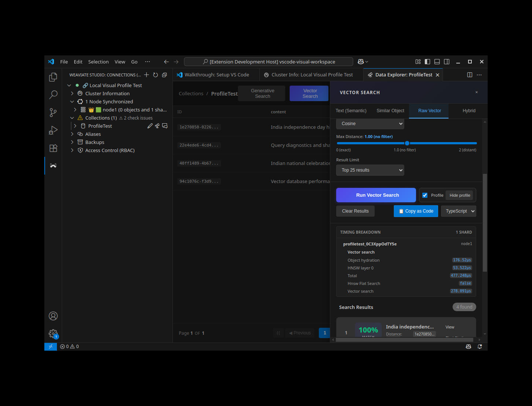Uncheck the Profile checkbox
This screenshot has height=406, width=532.
click(425, 195)
